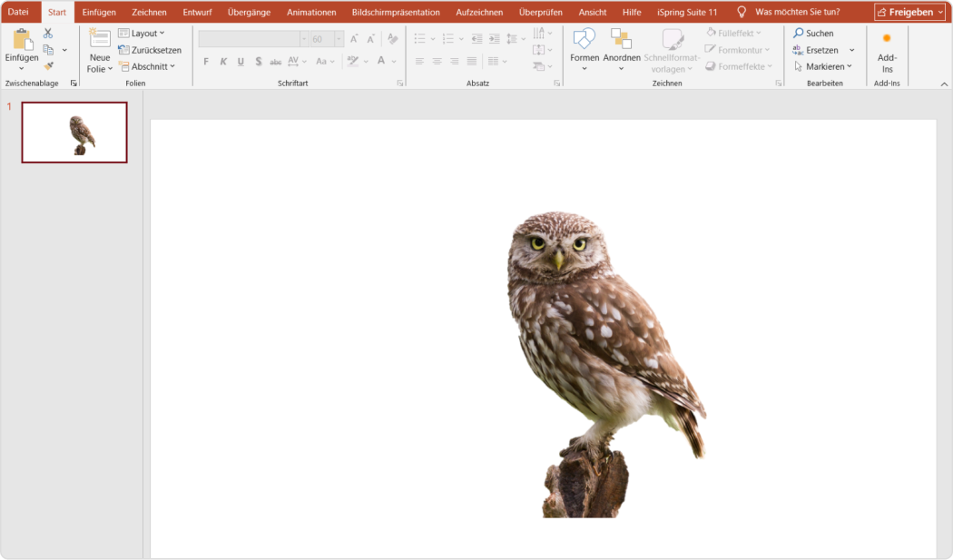Toggle underline formatting
The width and height of the screenshot is (953, 560).
240,61
